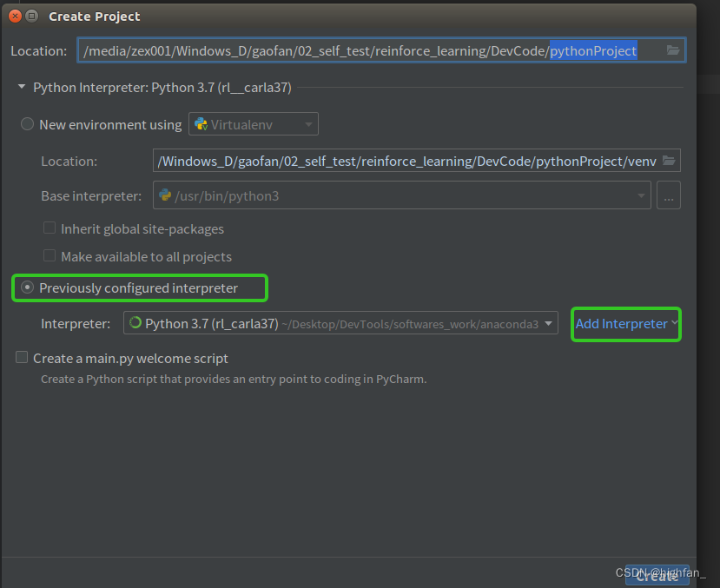This screenshot has width=720, height=588.
Task: Collapse the Python Interpreter section
Action: (20, 87)
